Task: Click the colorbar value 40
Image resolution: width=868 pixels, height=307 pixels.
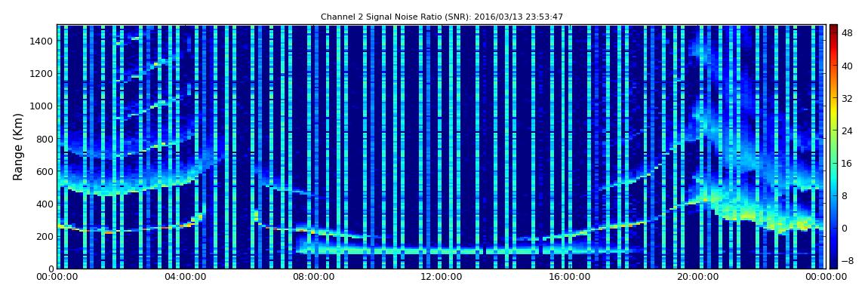Action: click(x=847, y=66)
